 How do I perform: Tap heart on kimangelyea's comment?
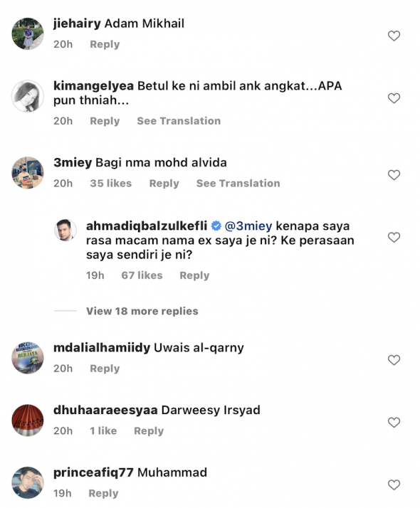point(394,98)
